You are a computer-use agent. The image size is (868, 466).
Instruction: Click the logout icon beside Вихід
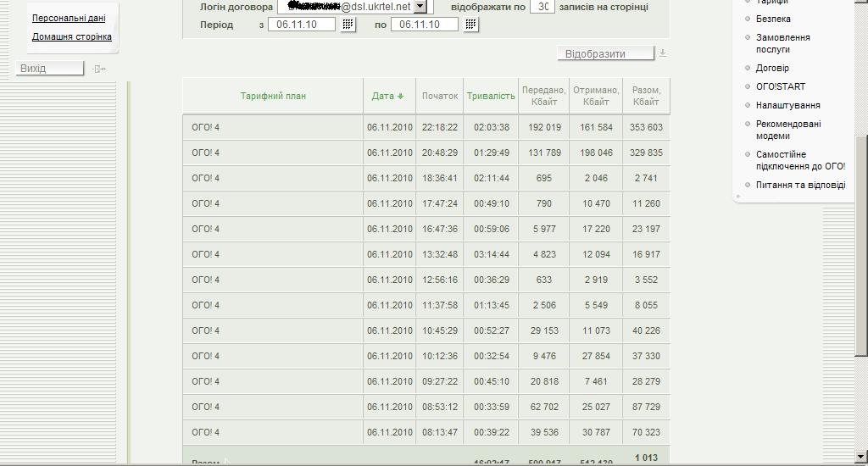pyautogui.click(x=100, y=69)
